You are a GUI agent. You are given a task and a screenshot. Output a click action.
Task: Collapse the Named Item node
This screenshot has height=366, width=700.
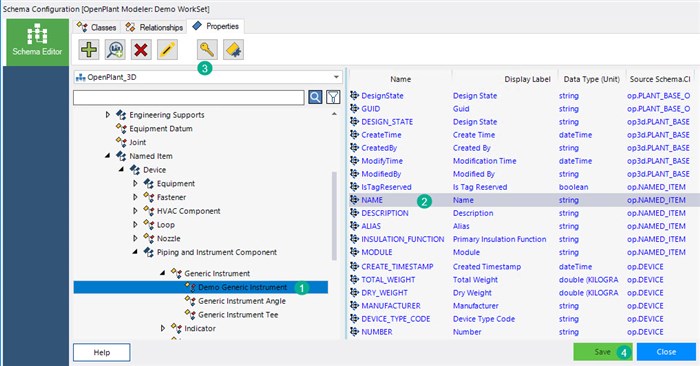pyautogui.click(x=108, y=156)
